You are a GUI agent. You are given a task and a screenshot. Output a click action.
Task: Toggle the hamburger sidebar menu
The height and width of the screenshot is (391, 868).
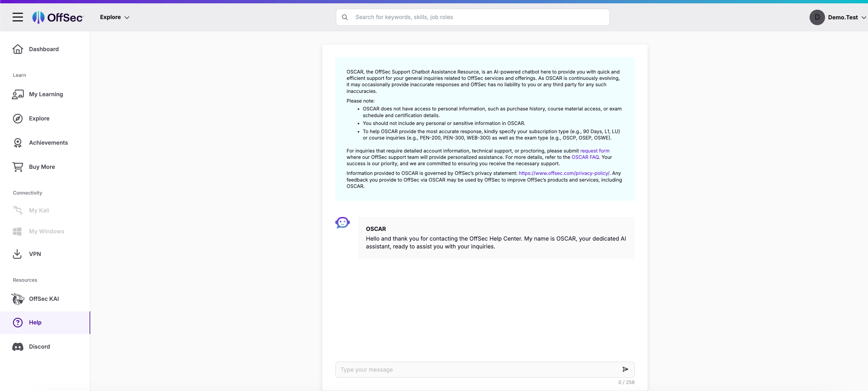point(18,17)
